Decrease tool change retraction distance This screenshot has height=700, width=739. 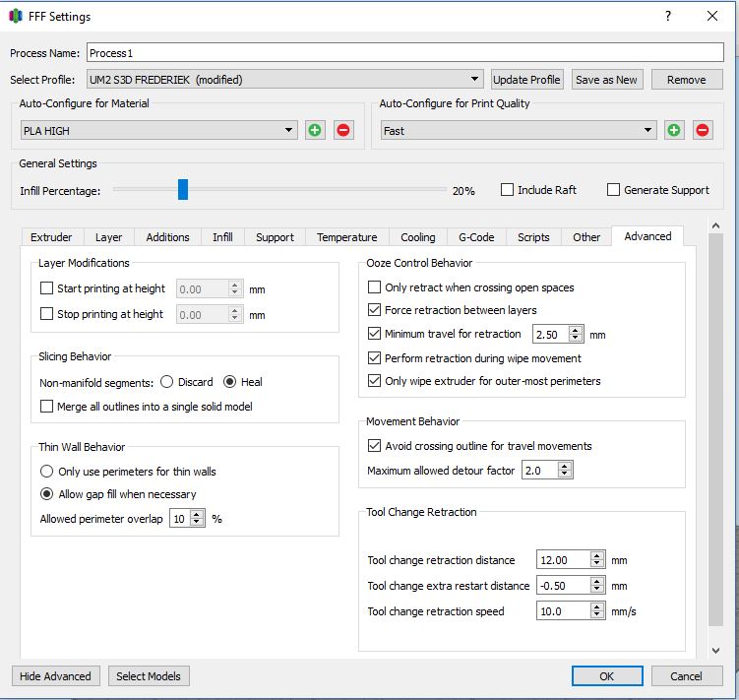pos(597,564)
